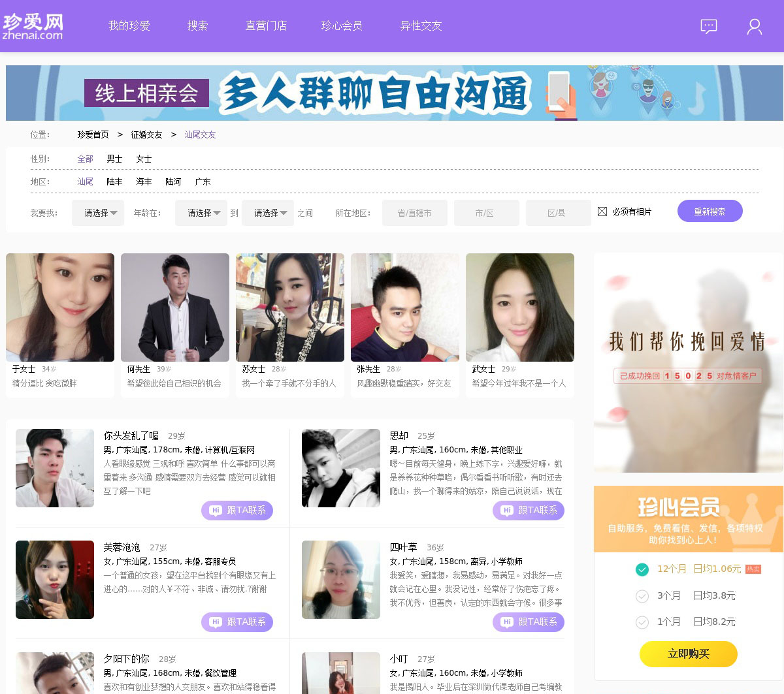The height and width of the screenshot is (694, 784).
Task: Click 张先生 name text
Action: pos(368,369)
